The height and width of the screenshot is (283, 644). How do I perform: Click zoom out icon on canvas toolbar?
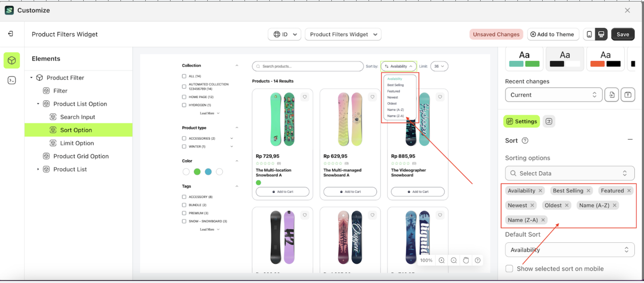[x=454, y=260]
